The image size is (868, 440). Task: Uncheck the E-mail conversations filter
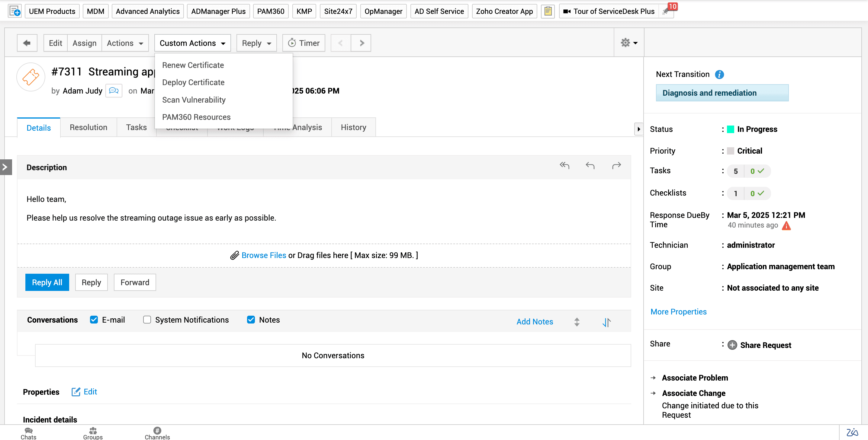(94, 320)
